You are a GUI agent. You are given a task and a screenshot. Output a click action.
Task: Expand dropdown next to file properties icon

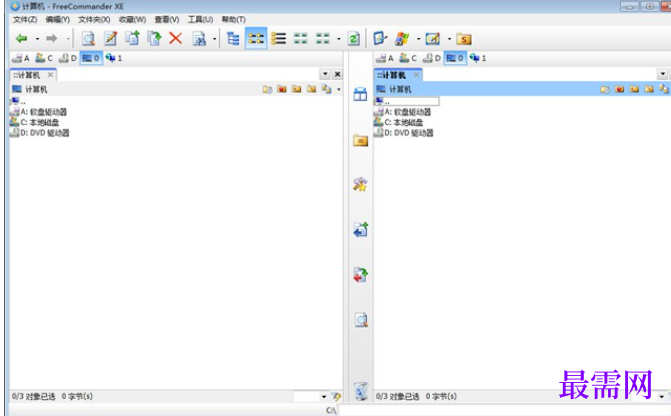coord(214,39)
